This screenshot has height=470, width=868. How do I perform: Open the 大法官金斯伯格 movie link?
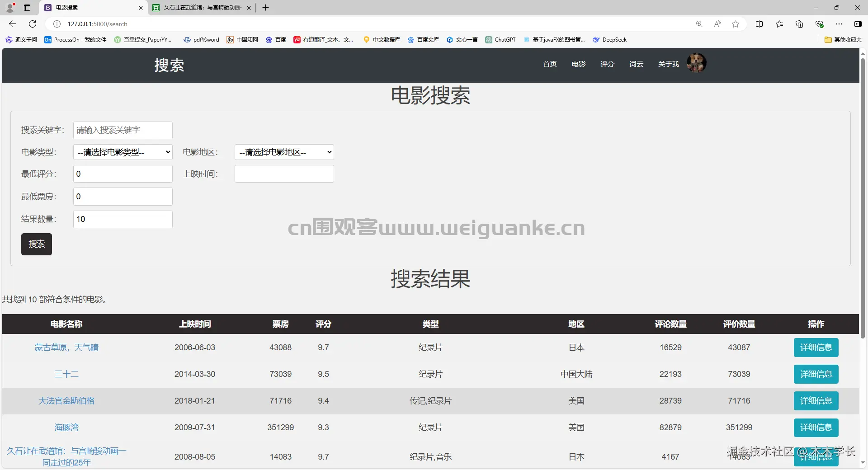pos(66,401)
